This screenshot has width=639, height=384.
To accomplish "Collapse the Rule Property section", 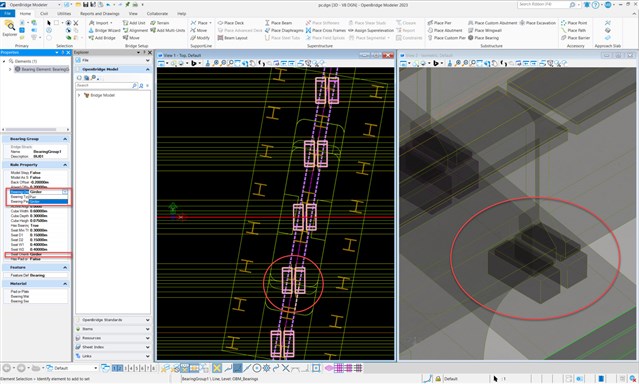I will (x=65, y=165).
